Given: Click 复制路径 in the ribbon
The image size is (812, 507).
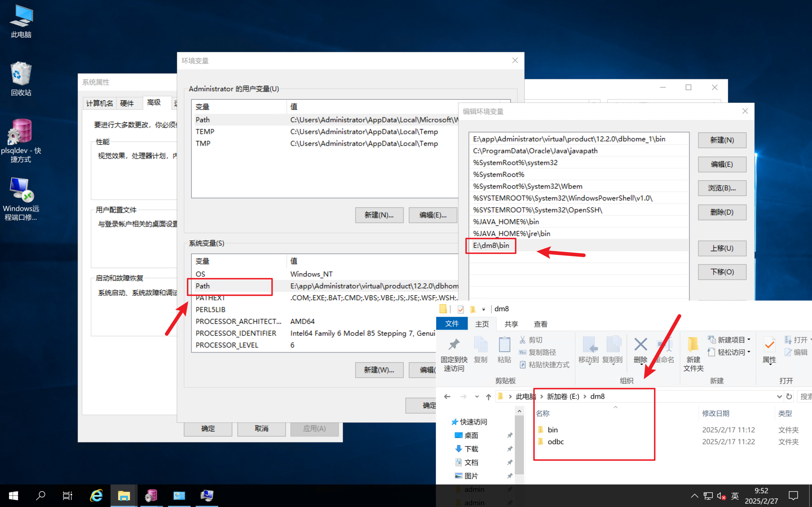Looking at the screenshot, I should point(538,352).
